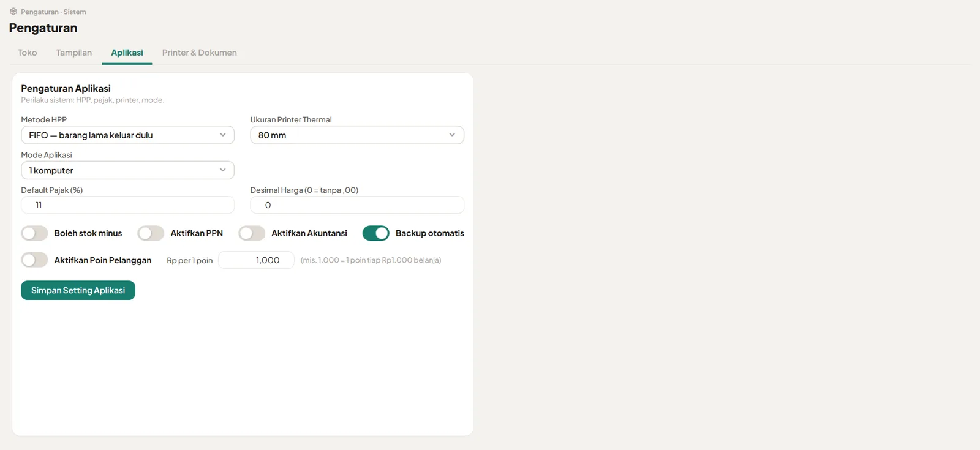
Task: Enable the Boleh stok minus switch
Action: pyautogui.click(x=34, y=233)
